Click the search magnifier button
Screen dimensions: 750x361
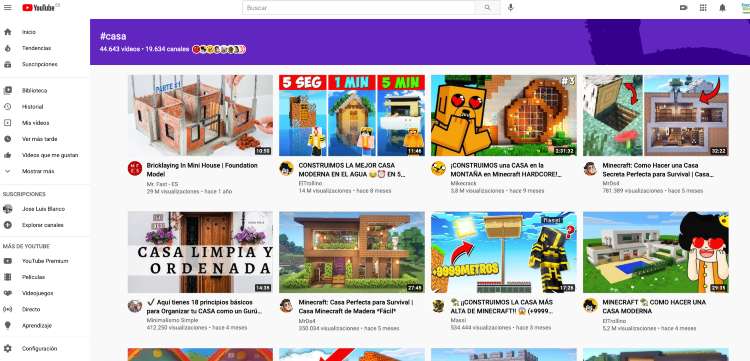(487, 8)
